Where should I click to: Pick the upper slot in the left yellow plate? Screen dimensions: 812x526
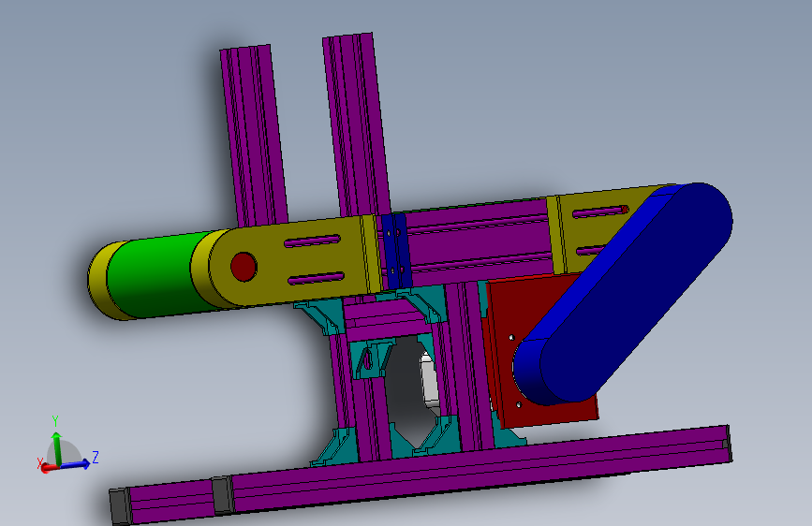tap(312, 241)
